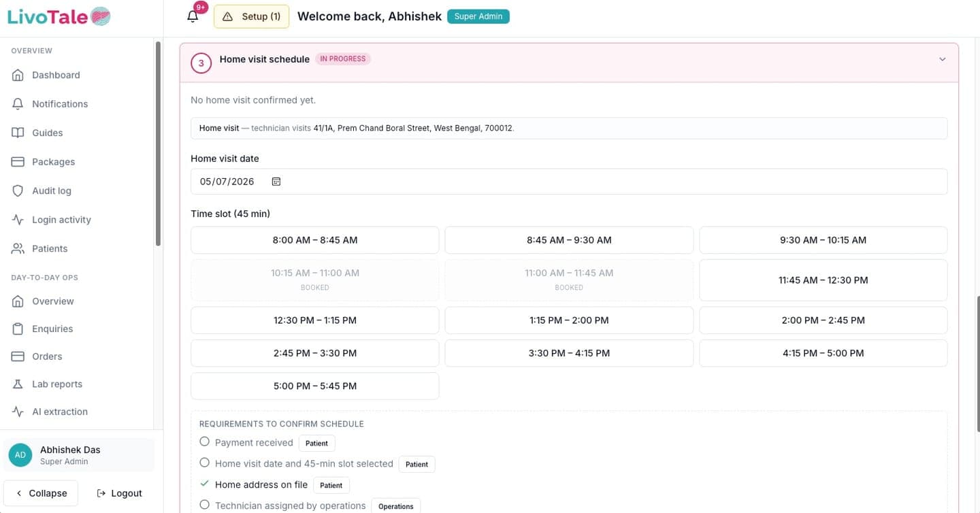This screenshot has height=513, width=980.
Task: Click the Overview home icon
Action: pos(18,301)
